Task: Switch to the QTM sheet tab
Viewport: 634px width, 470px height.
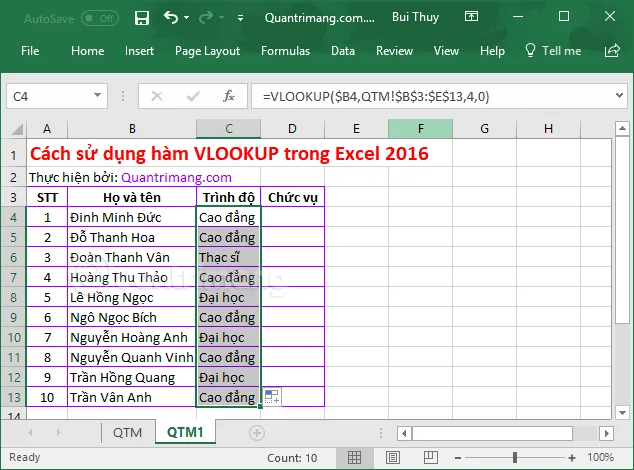Action: click(x=127, y=432)
